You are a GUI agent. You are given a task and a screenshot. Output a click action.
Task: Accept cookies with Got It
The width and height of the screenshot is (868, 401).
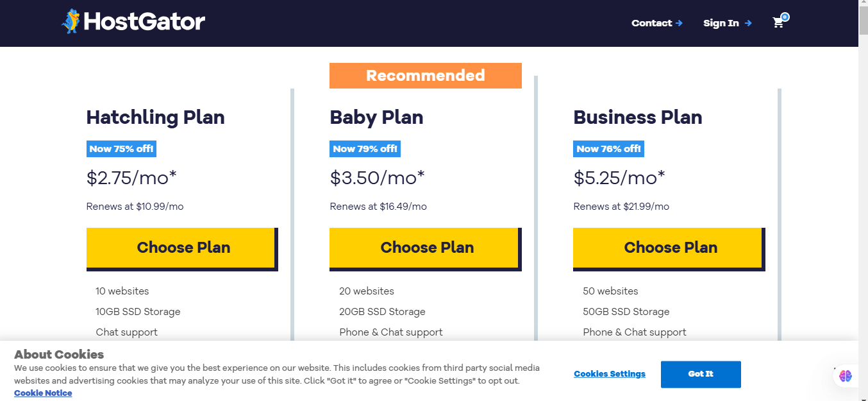(x=701, y=374)
